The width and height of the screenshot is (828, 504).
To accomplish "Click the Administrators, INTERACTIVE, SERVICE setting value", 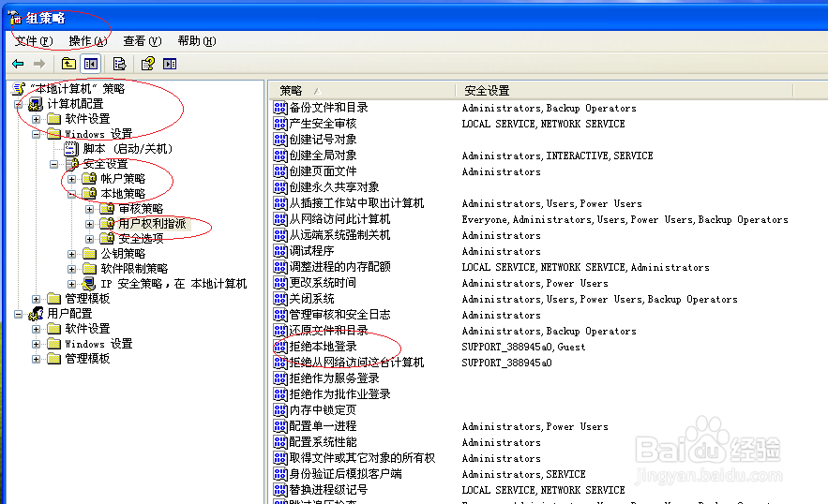I will click(557, 156).
